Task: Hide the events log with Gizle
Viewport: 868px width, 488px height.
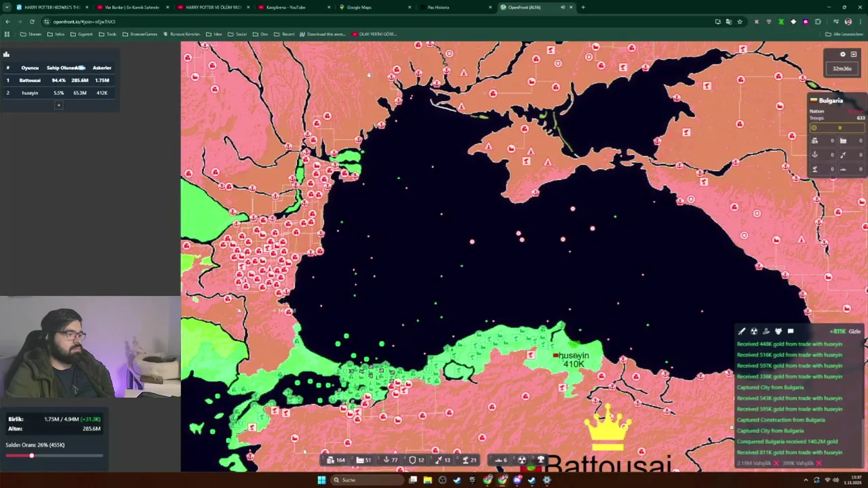Action: click(854, 331)
